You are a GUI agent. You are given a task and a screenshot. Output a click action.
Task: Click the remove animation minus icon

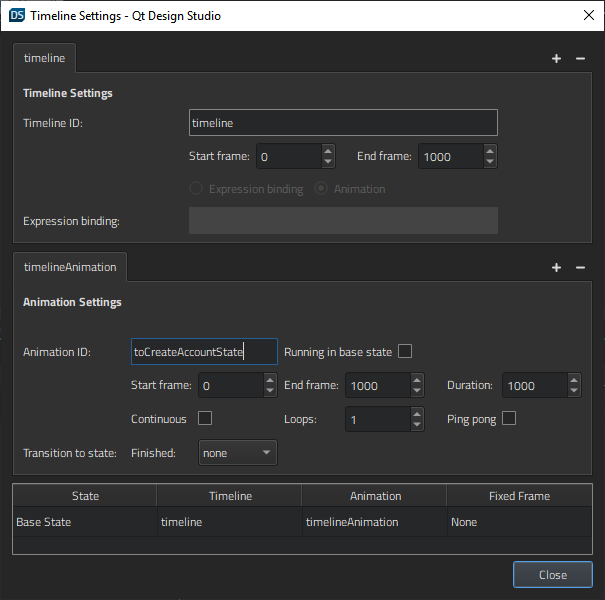[x=580, y=267]
